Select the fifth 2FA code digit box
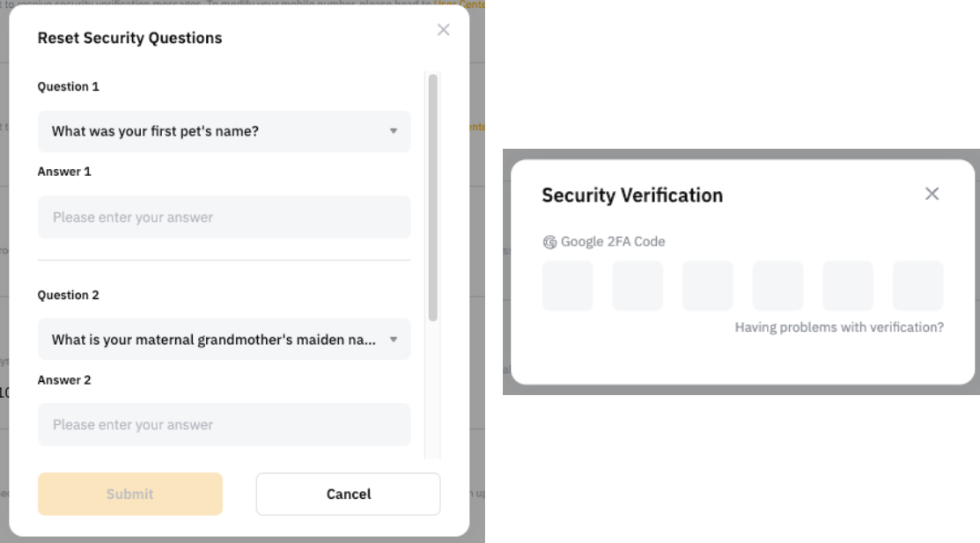 pyautogui.click(x=847, y=286)
